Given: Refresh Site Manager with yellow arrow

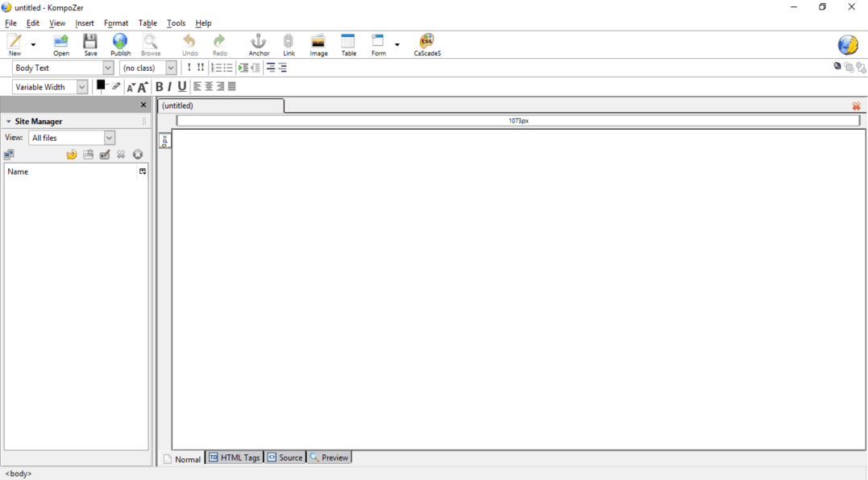Looking at the screenshot, I should [x=72, y=155].
